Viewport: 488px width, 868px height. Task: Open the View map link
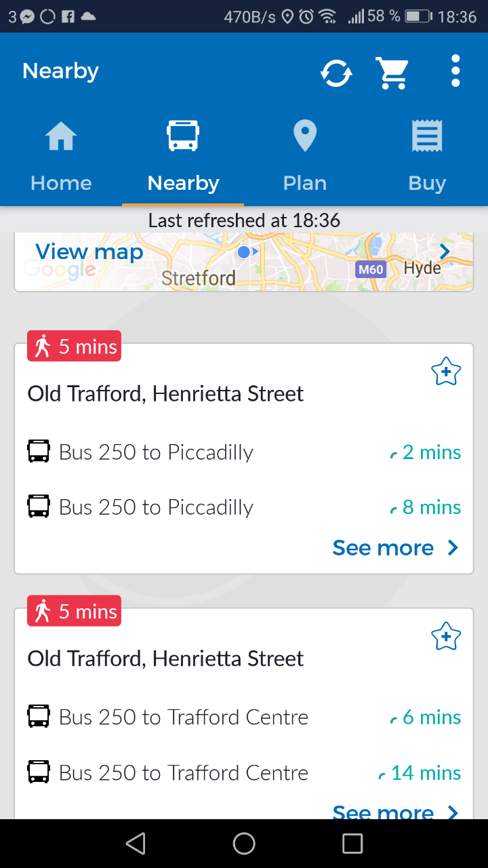pos(89,252)
